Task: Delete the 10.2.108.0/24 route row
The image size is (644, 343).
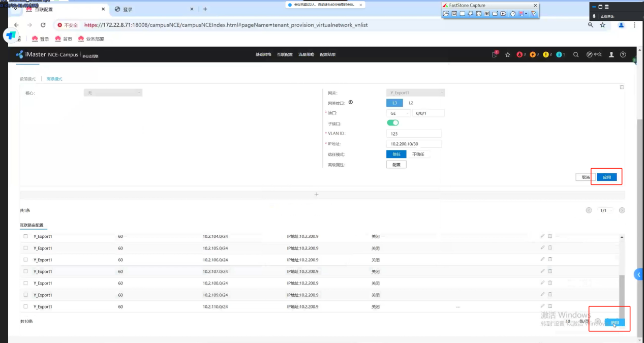Action: 549,283
